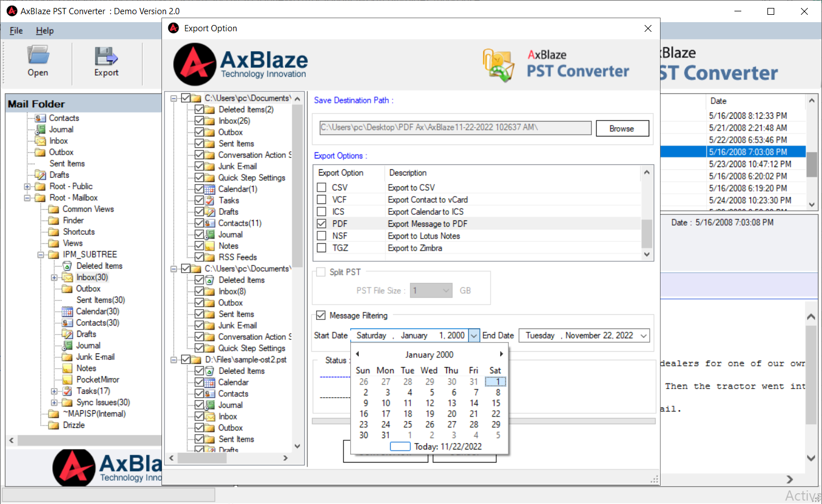Viewport: 822px width, 504px height.
Task: Open the Start Date dropdown arrow
Action: pos(474,336)
